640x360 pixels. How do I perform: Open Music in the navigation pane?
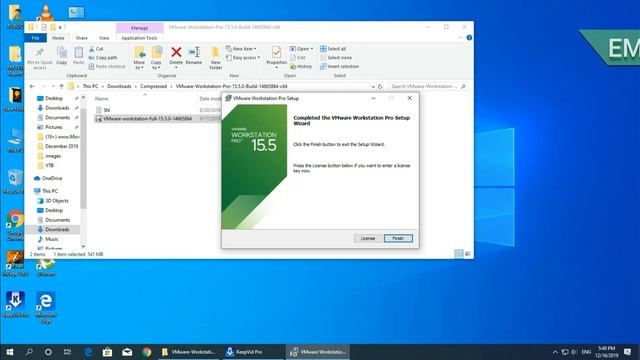coord(51,239)
